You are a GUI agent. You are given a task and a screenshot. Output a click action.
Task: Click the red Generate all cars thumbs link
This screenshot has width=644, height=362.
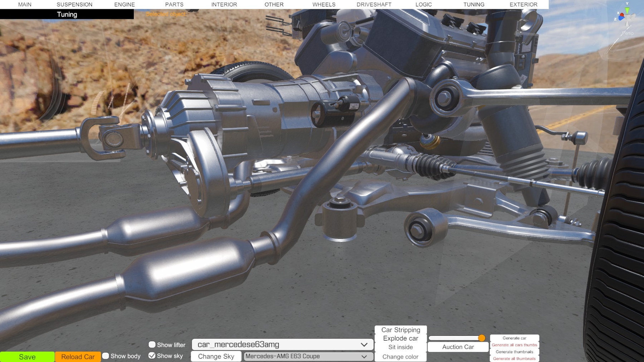514,345
